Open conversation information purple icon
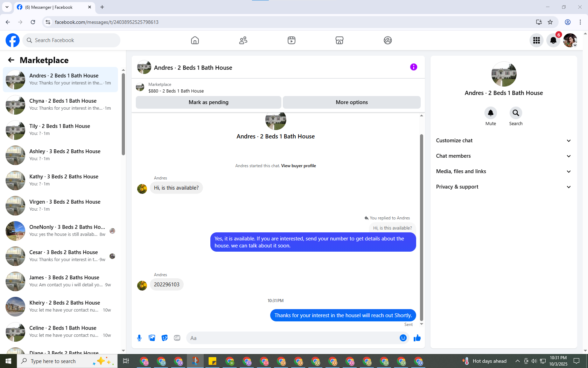Image resolution: width=588 pixels, height=368 pixels. pyautogui.click(x=414, y=67)
